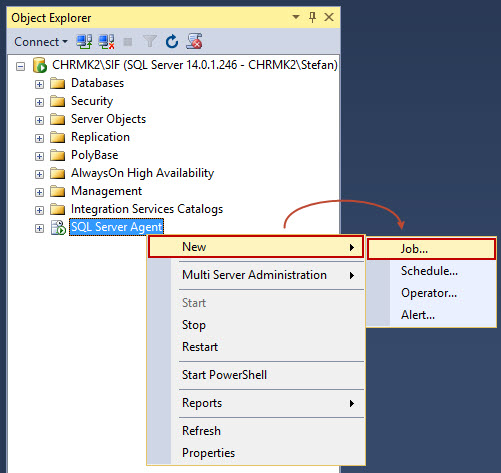The width and height of the screenshot is (501, 473).
Task: Click the pin auto-hide icon
Action: (312, 17)
